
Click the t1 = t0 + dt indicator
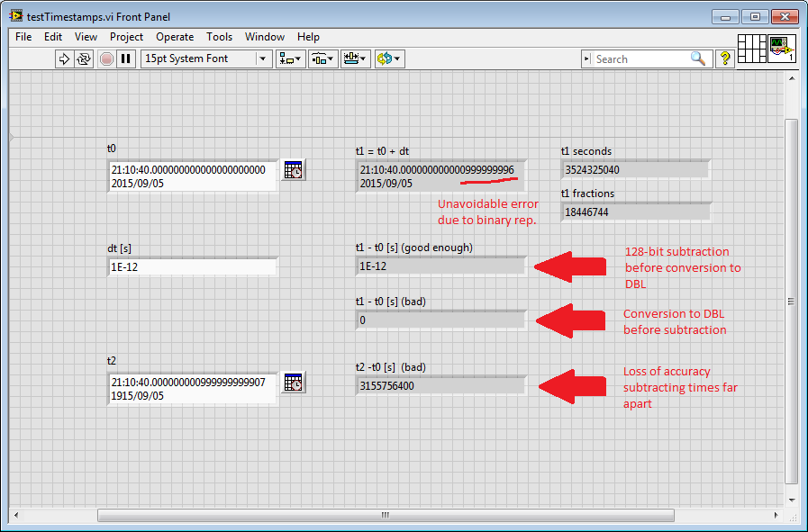tap(441, 176)
